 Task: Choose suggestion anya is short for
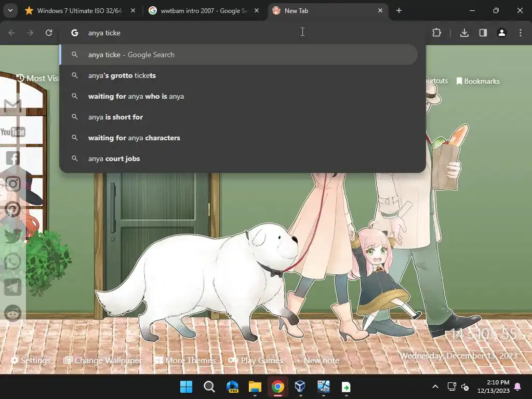[x=239, y=117]
